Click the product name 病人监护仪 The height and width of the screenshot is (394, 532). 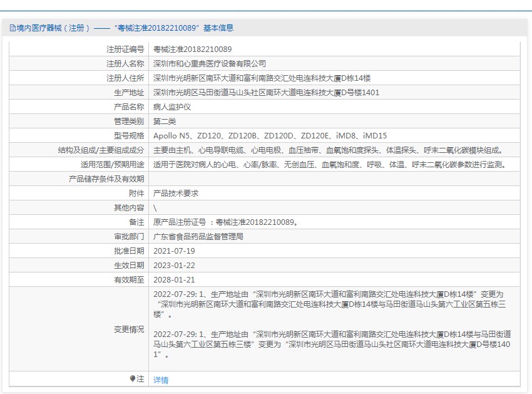[172, 107]
